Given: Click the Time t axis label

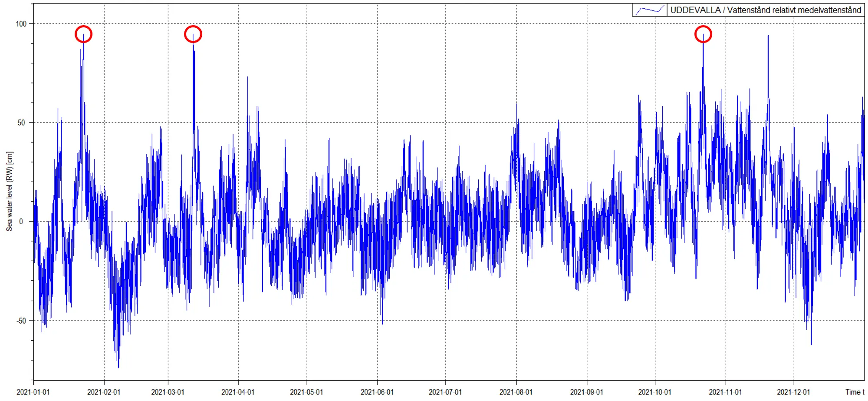Looking at the screenshot, I should (855, 392).
